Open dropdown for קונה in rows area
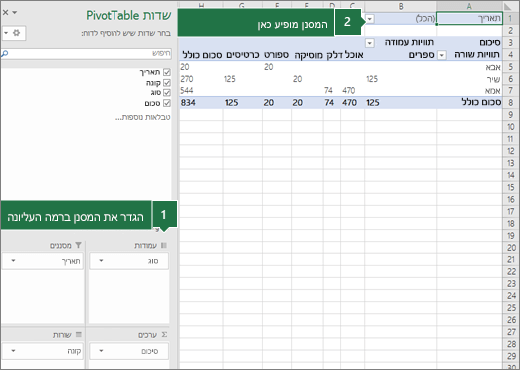The image size is (520, 370). tap(13, 351)
